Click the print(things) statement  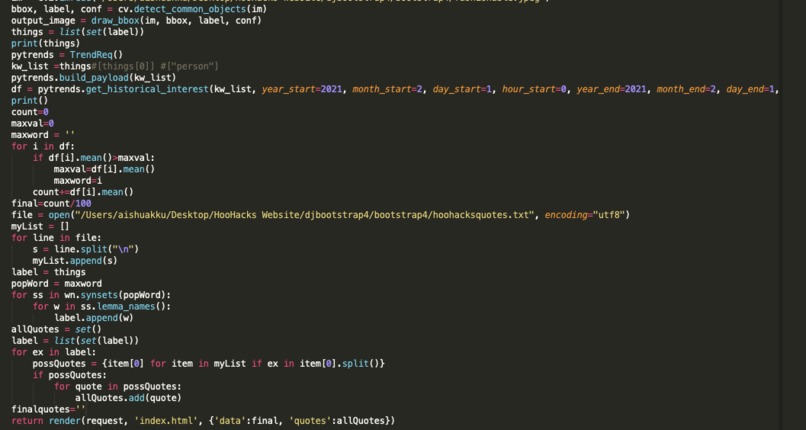point(46,43)
